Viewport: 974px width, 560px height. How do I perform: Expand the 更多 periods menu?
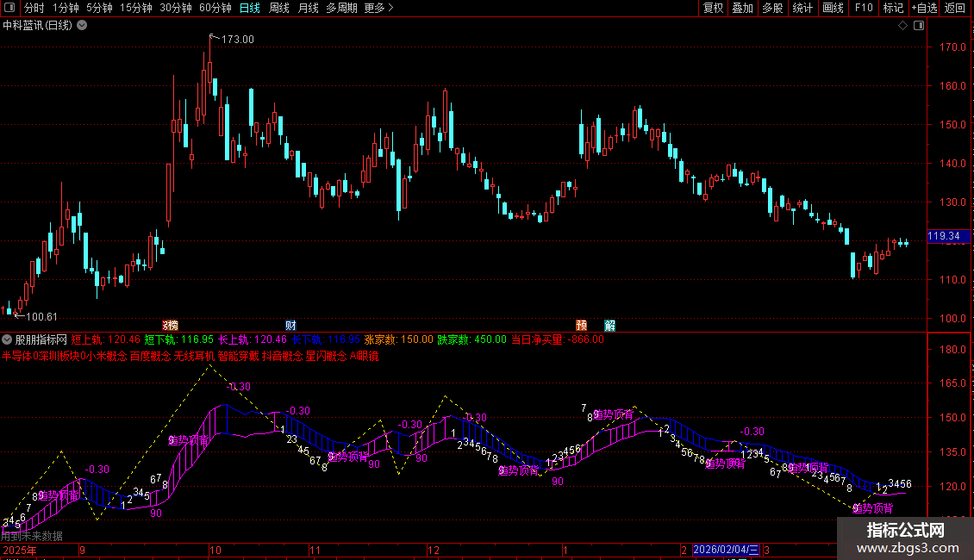pos(378,8)
